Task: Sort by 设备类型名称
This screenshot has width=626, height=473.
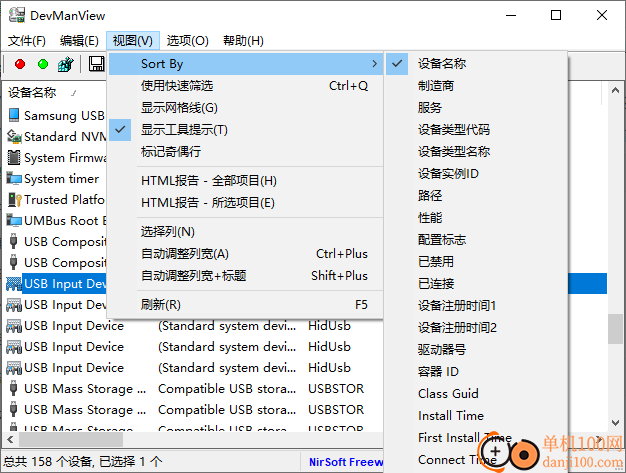Action: coord(477,152)
